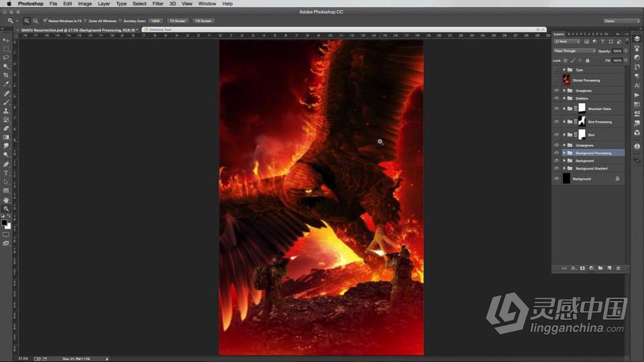The width and height of the screenshot is (644, 362).
Task: Open the File menu
Action: pos(54,4)
